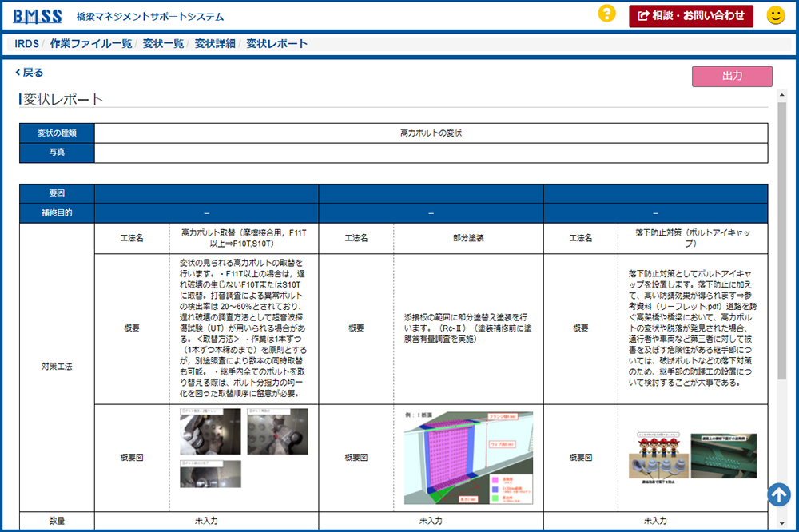Go back using the 戻る link
Image resolution: width=799 pixels, height=532 pixels.
click(30, 73)
